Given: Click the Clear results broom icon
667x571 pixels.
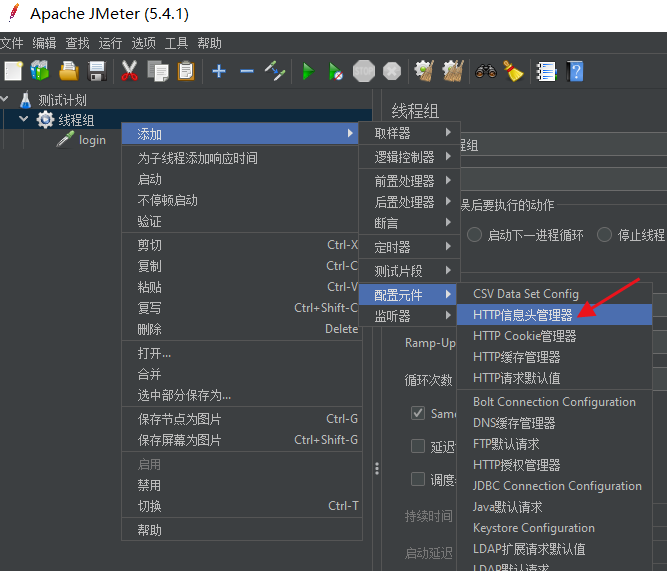Looking at the screenshot, I should pos(424,71).
